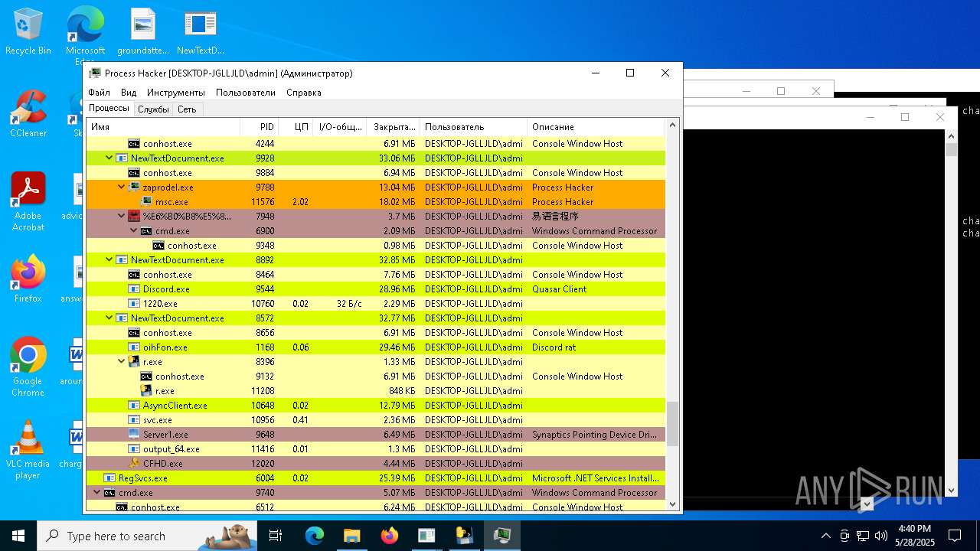This screenshot has width=980, height=551.
Task: Click the 1220.exe process icon
Action: tap(134, 303)
